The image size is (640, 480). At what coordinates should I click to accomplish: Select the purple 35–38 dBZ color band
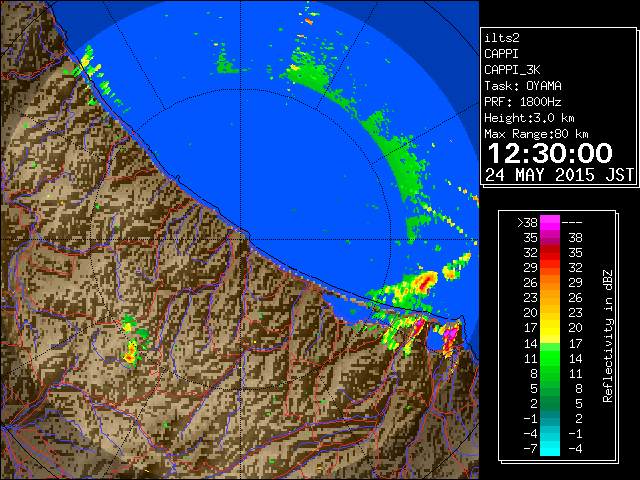point(550,238)
